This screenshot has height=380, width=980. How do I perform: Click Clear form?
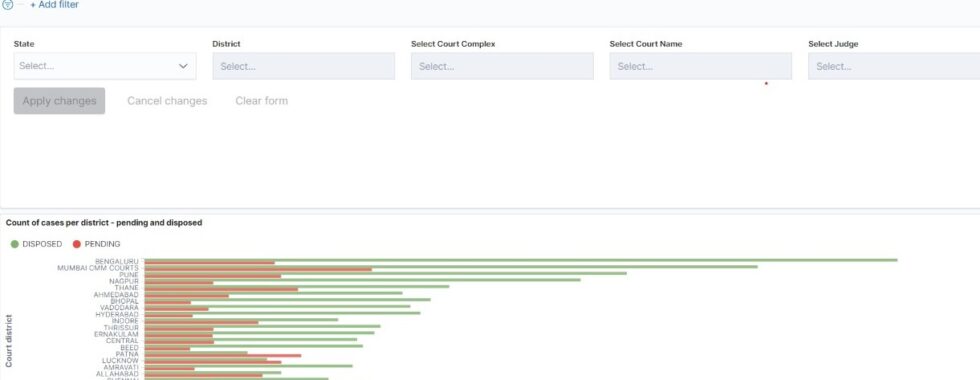(261, 101)
